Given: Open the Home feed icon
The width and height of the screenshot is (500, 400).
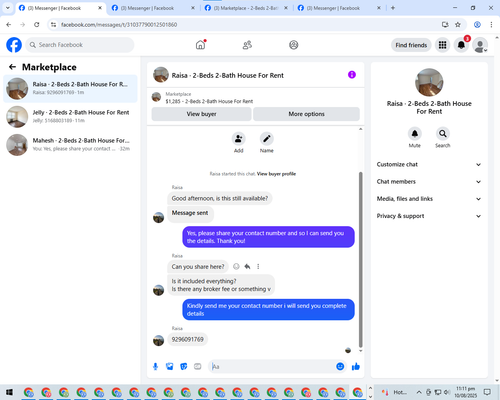Looking at the screenshot, I should (201, 45).
